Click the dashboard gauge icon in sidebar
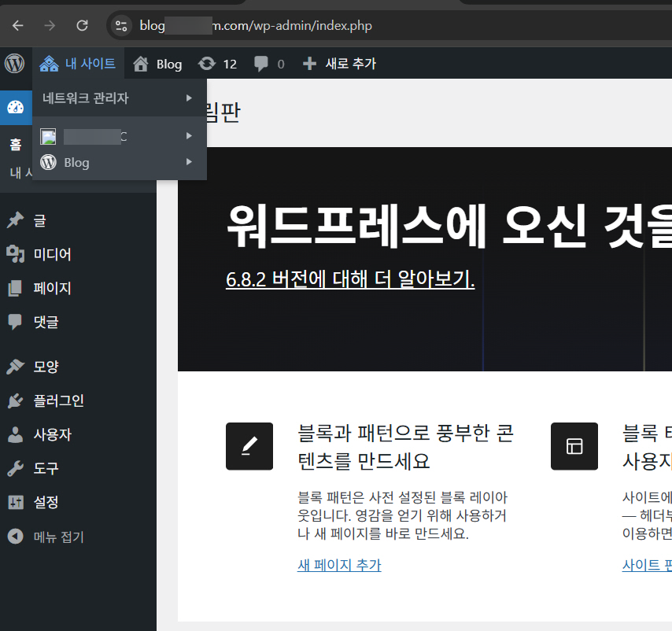Image resolution: width=672 pixels, height=631 pixels. pos(16,107)
